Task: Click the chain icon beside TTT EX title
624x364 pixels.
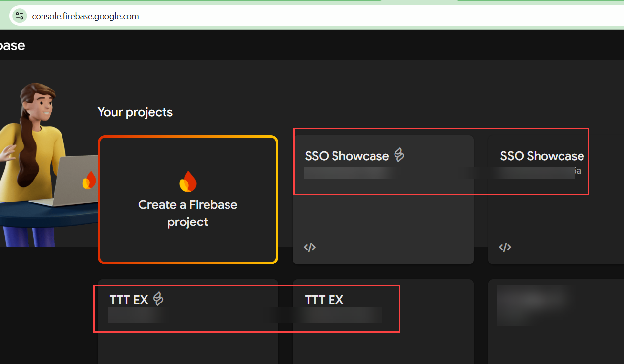Action: 158,298
